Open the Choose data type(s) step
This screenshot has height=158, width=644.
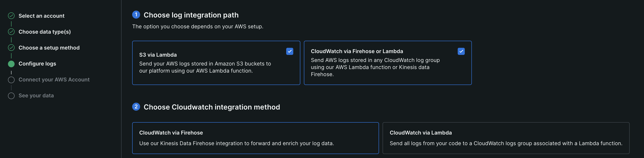pos(44,32)
